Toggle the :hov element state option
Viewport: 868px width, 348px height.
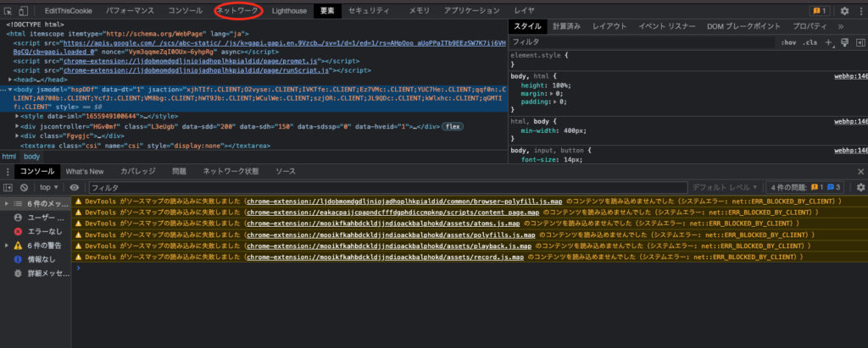(x=788, y=41)
